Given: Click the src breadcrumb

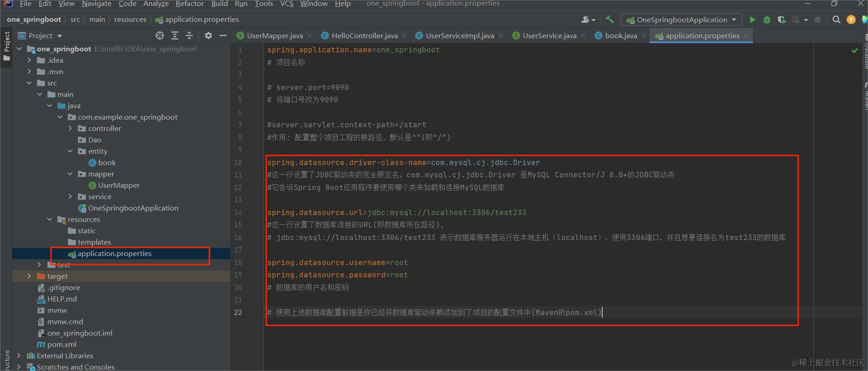Looking at the screenshot, I should tap(75, 19).
